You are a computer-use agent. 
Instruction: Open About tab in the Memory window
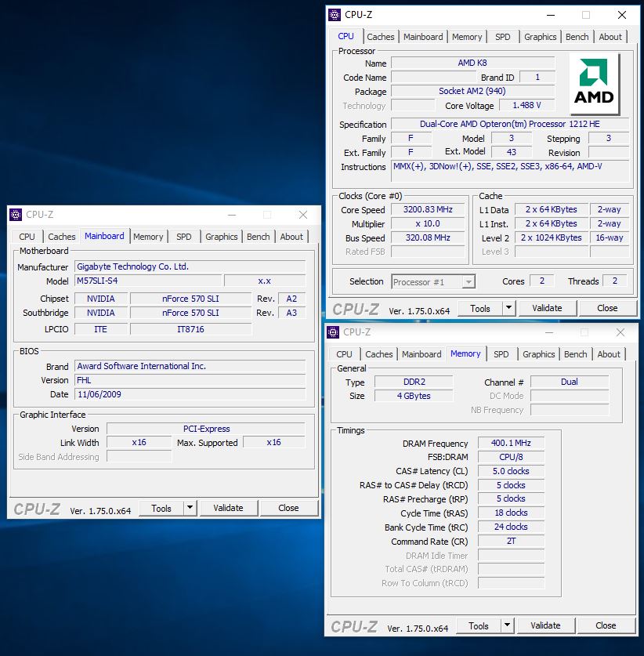[609, 354]
